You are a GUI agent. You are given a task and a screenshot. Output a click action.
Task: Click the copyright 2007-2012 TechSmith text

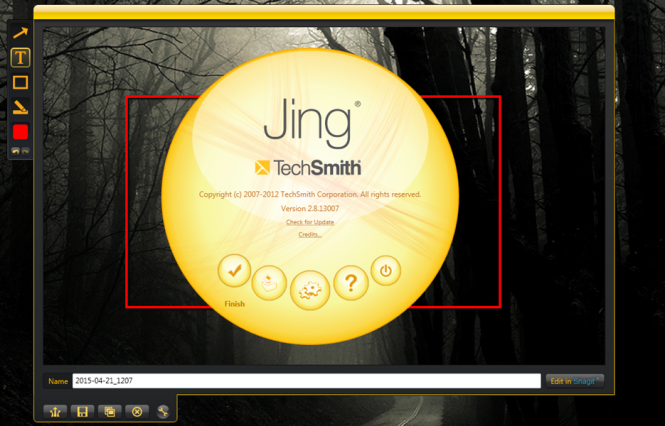(310, 194)
